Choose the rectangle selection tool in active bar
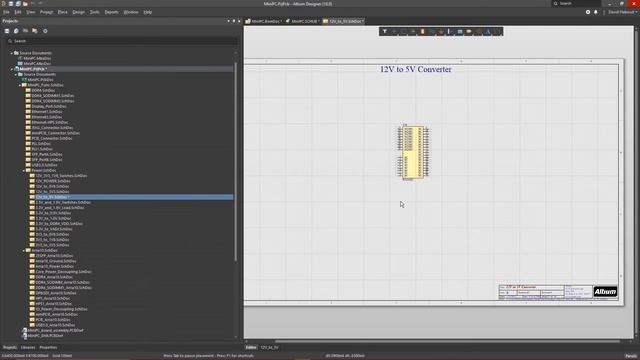Screen dimensions: 640x360 point(403,31)
